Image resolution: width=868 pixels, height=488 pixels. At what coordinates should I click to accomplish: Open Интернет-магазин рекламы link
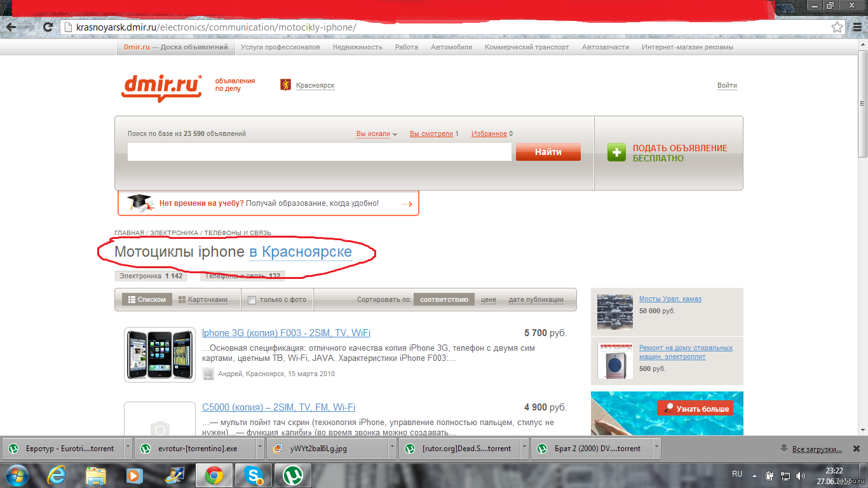coord(687,47)
